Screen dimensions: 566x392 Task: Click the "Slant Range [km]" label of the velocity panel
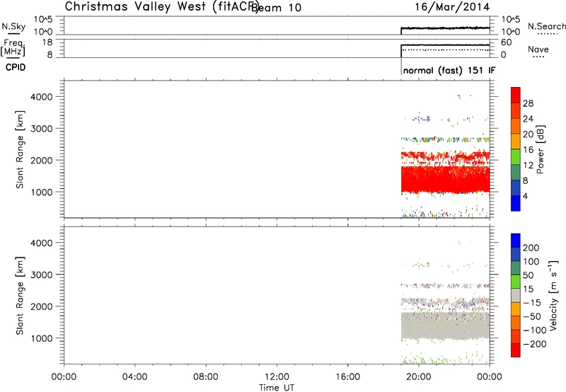tap(20, 296)
